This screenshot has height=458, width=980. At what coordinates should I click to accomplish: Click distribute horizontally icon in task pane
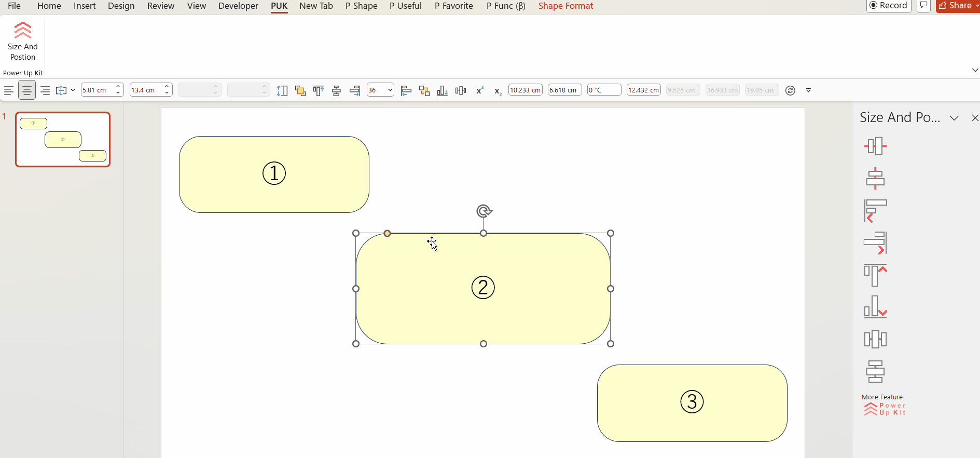(x=875, y=339)
